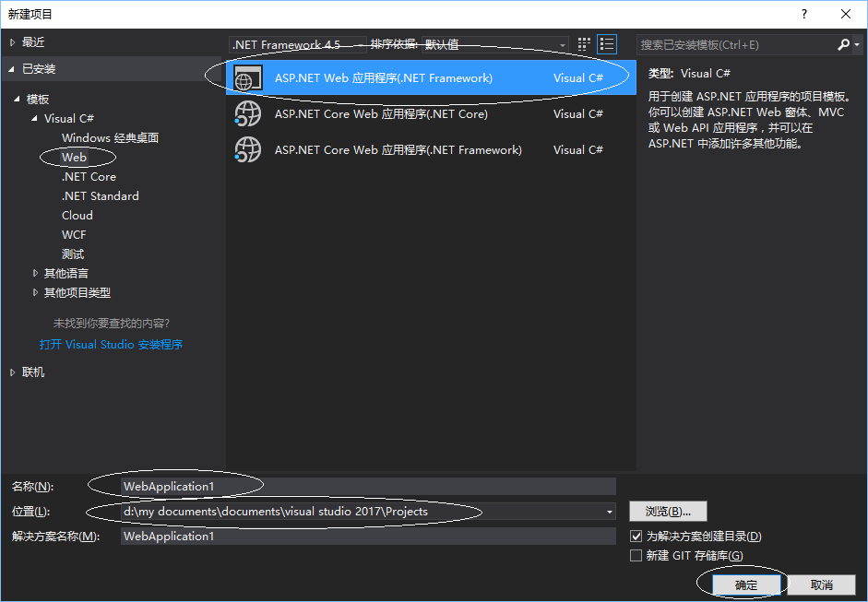Select the .NET Standard category

tap(101, 195)
